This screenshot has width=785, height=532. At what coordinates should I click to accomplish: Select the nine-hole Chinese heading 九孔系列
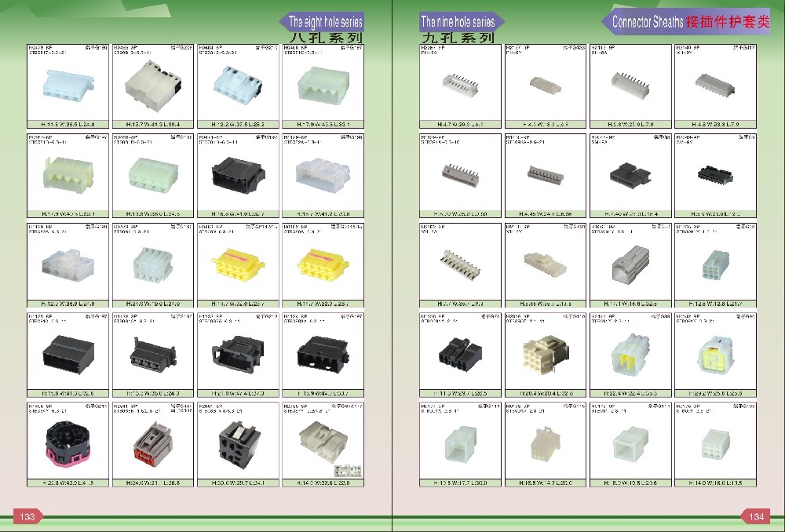[457, 38]
